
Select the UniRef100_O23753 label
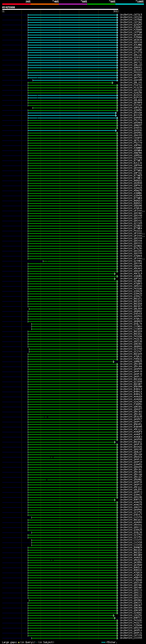coord(131,535)
